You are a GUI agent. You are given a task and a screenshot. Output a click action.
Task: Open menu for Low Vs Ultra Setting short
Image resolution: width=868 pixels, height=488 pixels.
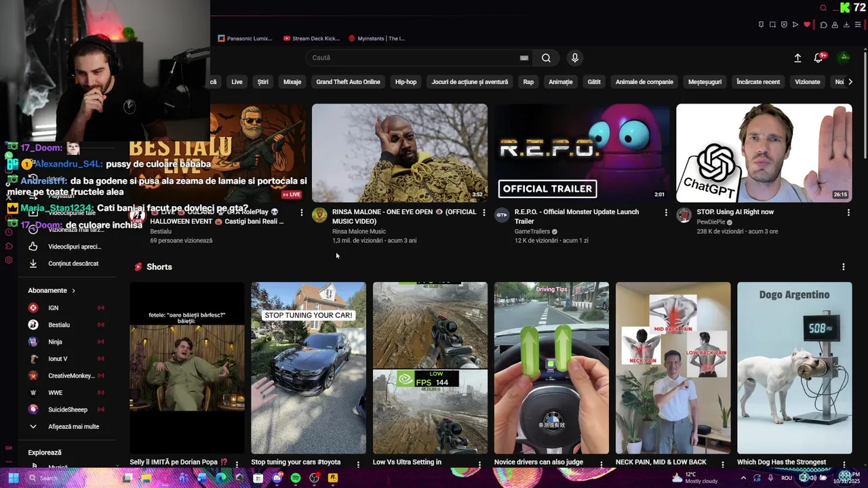click(479, 464)
